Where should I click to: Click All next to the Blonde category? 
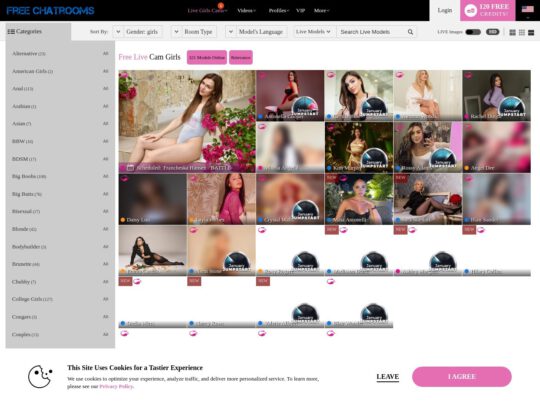[x=105, y=229]
